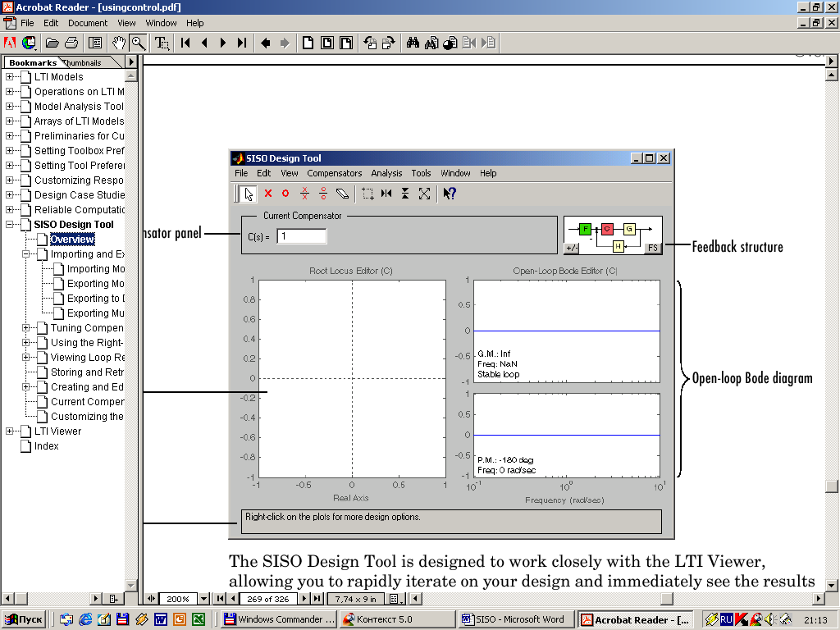Open the Index bookmark

[46, 446]
